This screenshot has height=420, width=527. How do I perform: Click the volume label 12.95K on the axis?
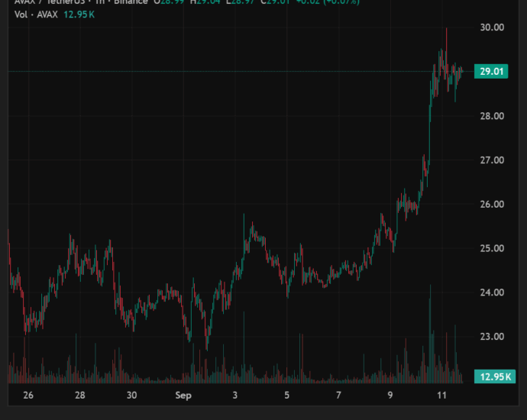495,376
